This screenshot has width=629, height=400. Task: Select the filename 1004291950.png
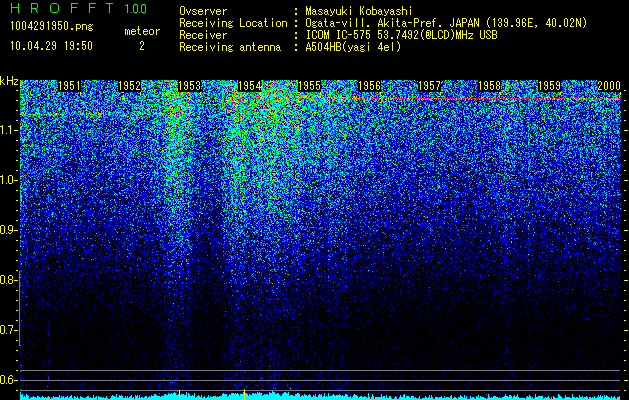pos(52,26)
